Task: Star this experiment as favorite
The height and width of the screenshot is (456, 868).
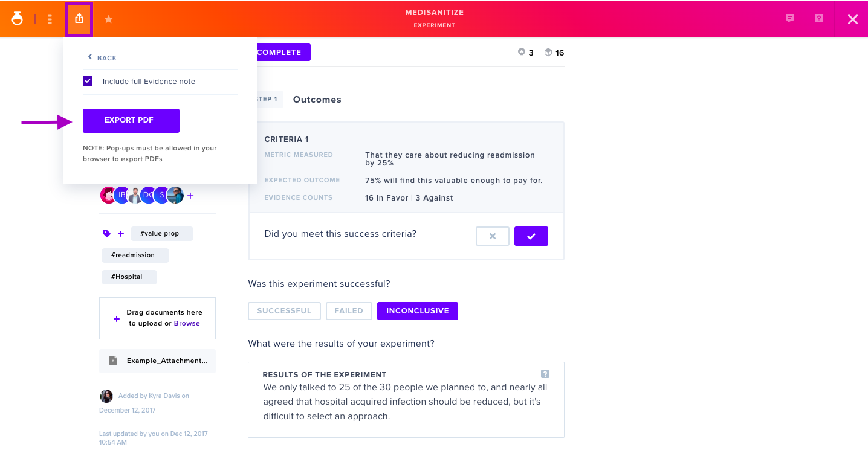Action: pyautogui.click(x=109, y=19)
